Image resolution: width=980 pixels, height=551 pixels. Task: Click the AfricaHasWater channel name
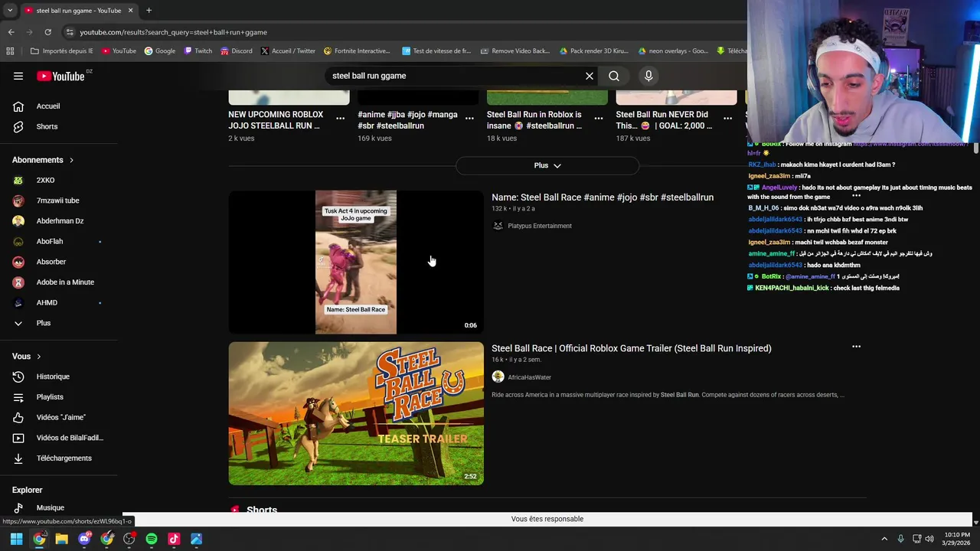coord(529,377)
